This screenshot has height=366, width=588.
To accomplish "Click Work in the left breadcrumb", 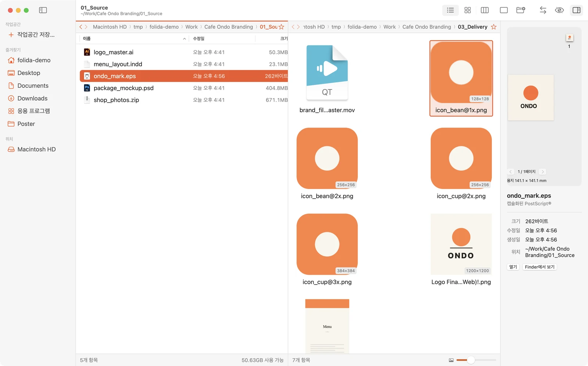I will tap(191, 27).
